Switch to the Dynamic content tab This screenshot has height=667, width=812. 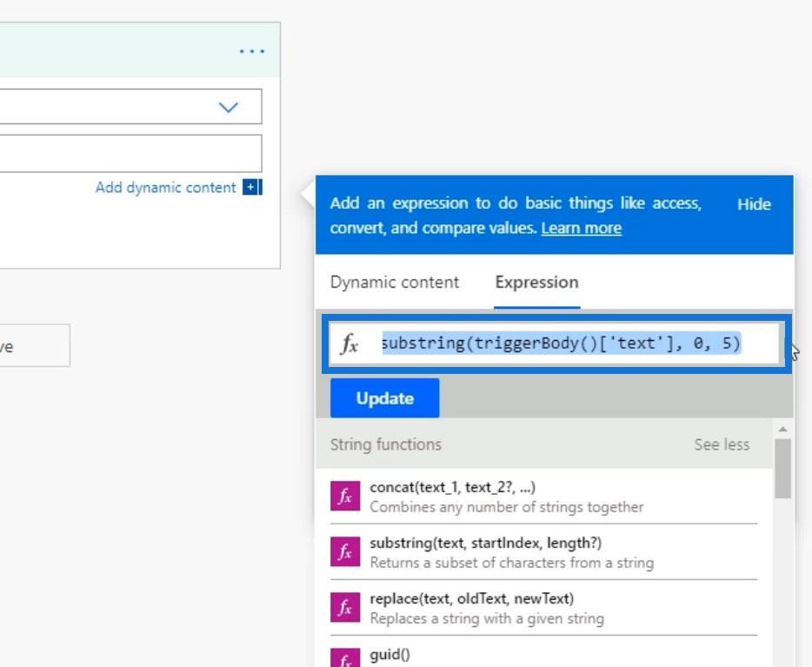[x=394, y=283]
